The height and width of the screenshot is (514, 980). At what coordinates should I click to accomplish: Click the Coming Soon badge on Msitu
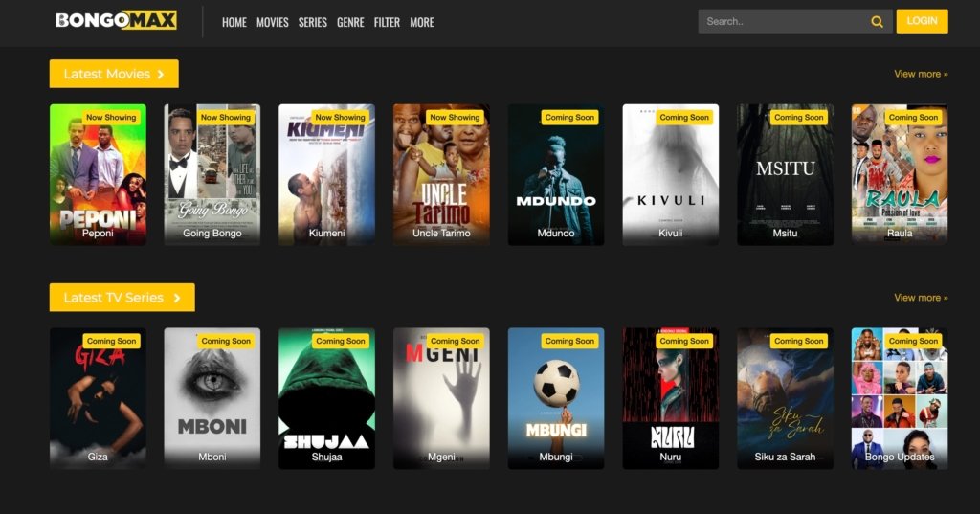[798, 117]
